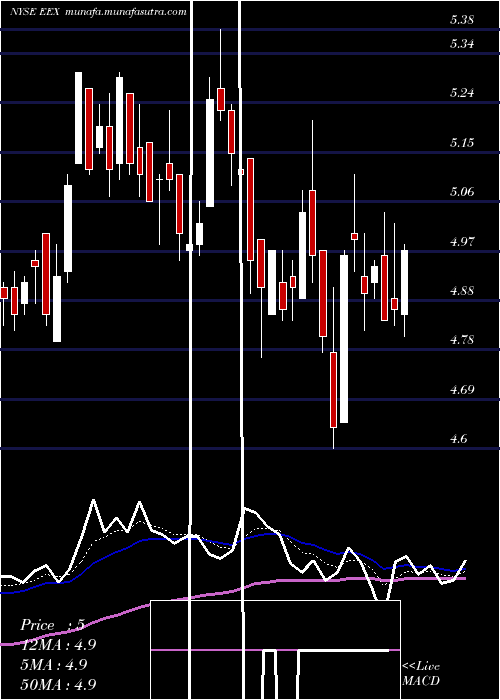The width and height of the screenshot is (500, 700).
Task: Click the 5.34 price axis label
Action: coord(462,44)
